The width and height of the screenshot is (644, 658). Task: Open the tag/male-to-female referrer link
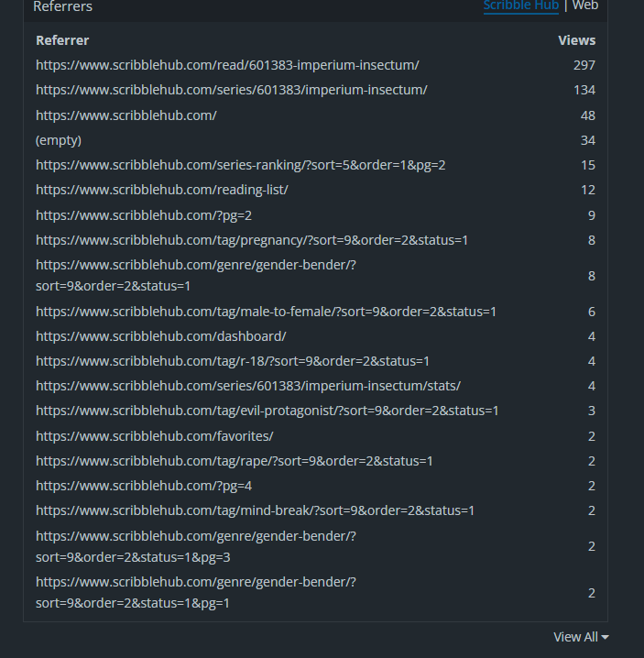coord(266,312)
